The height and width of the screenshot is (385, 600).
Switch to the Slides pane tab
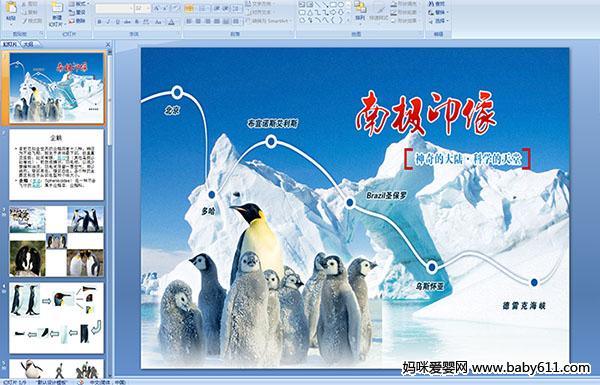(x=10, y=44)
